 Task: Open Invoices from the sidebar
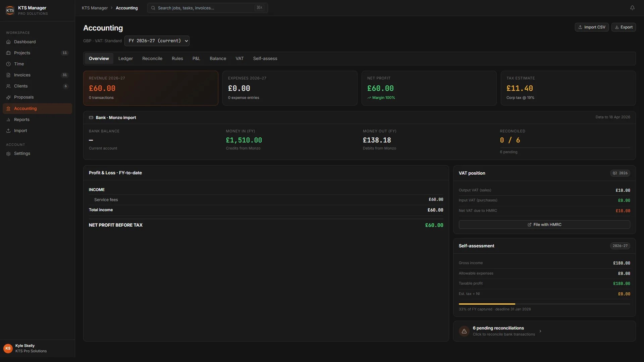[x=37, y=75]
